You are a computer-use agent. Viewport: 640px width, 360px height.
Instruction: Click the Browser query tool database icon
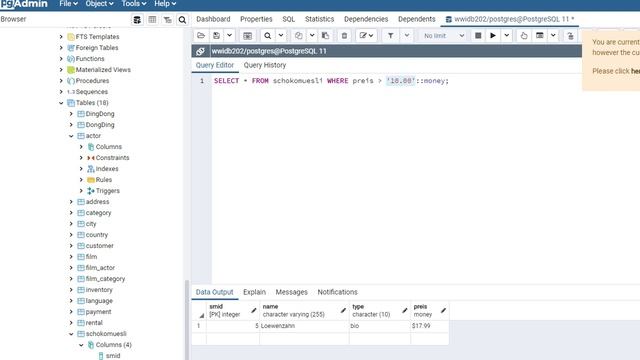point(137,20)
